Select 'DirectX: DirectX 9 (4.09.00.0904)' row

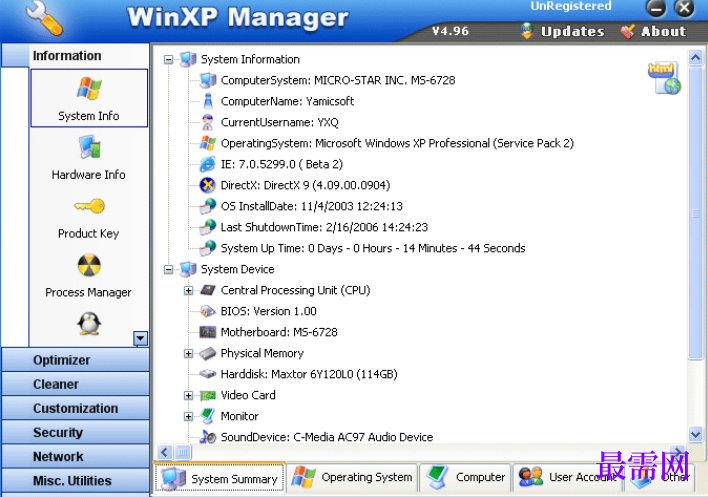305,186
